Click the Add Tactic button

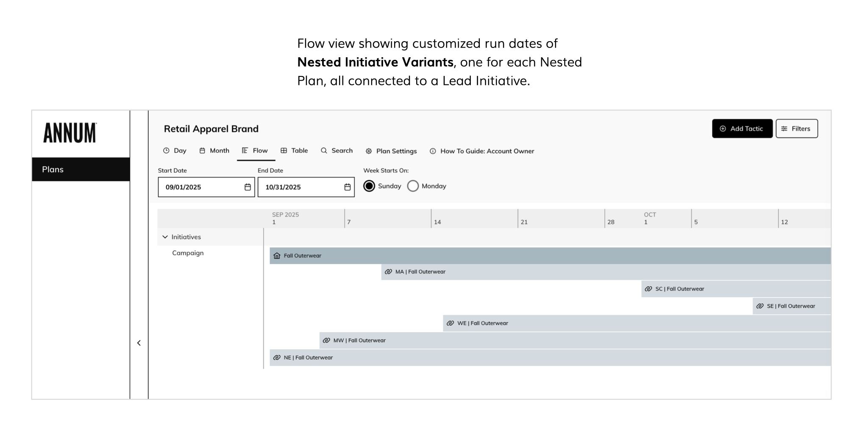click(742, 129)
